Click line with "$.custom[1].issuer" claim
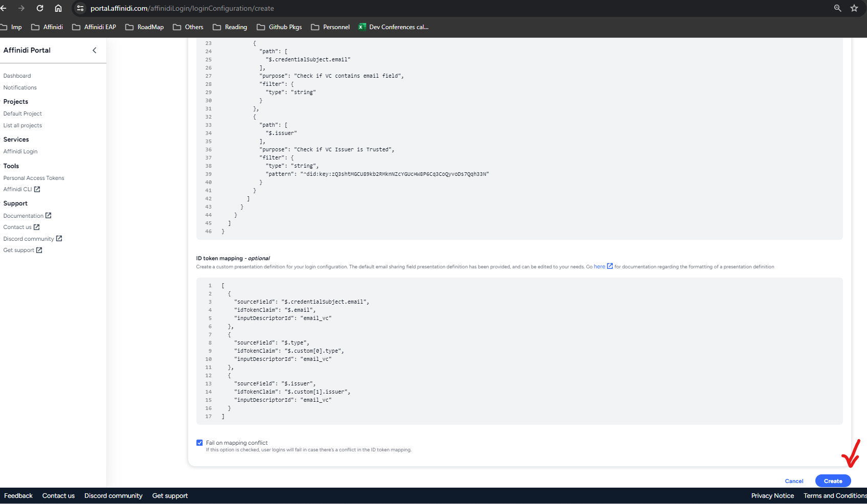Image resolution: width=867 pixels, height=504 pixels. tap(292, 392)
